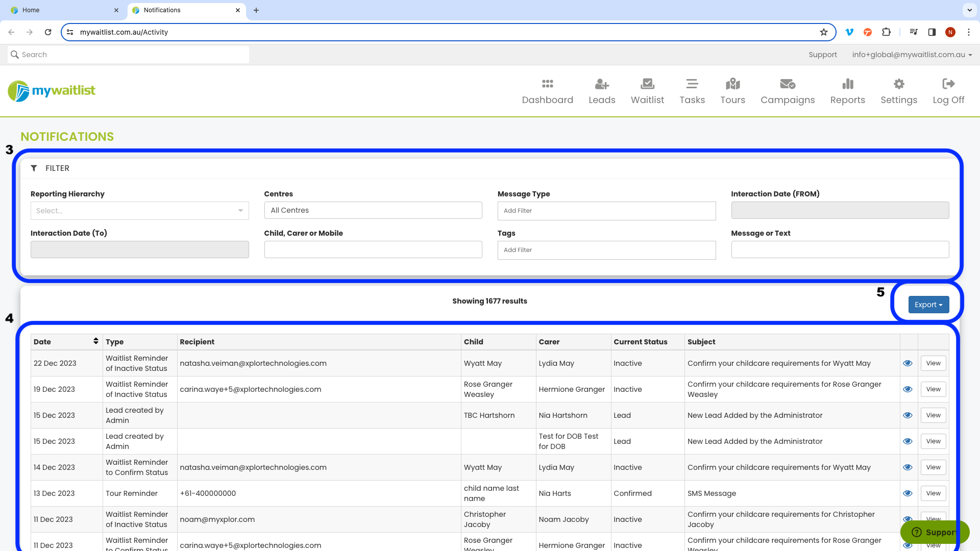980x551 pixels.
Task: Open the Dashboard navigation icon
Action: coord(547,84)
